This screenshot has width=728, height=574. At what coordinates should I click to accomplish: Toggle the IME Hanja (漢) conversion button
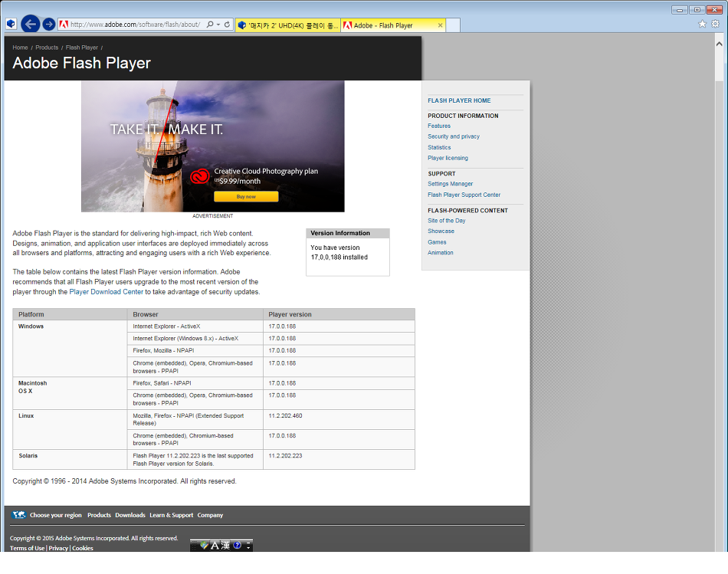(x=225, y=545)
